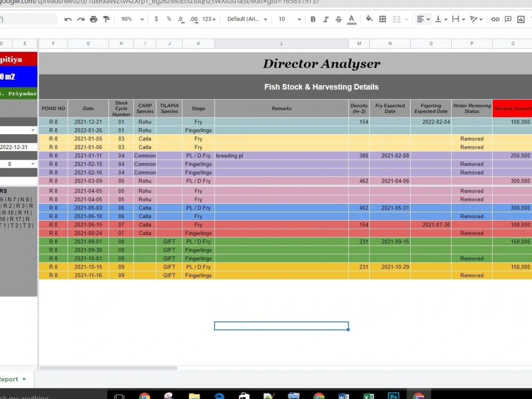Open the fill color bucket
The image size is (532, 399).
(369, 19)
